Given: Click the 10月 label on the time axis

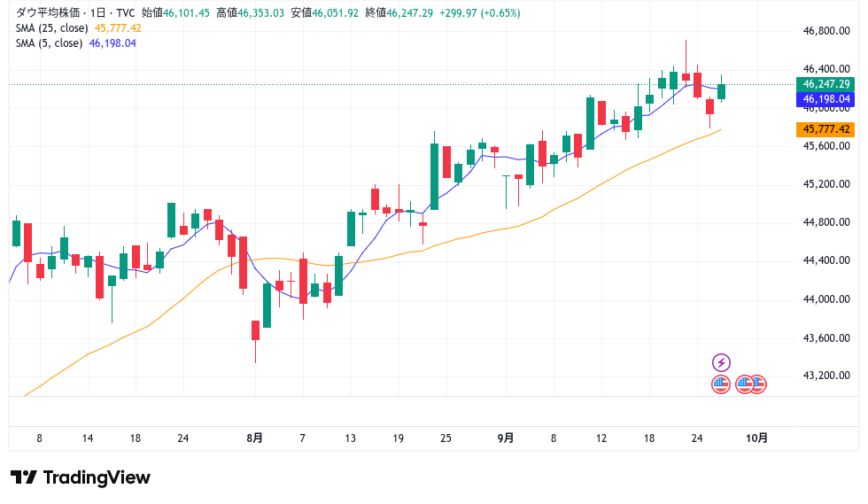Looking at the screenshot, I should coord(756,438).
